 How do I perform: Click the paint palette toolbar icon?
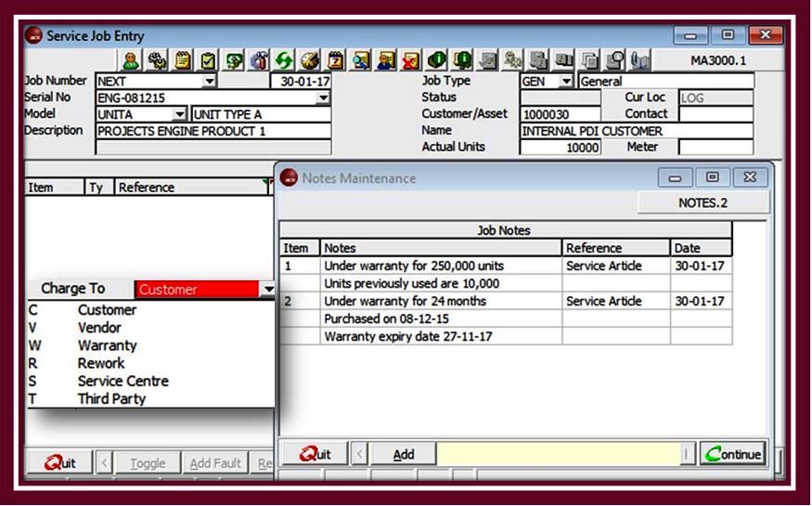(310, 61)
